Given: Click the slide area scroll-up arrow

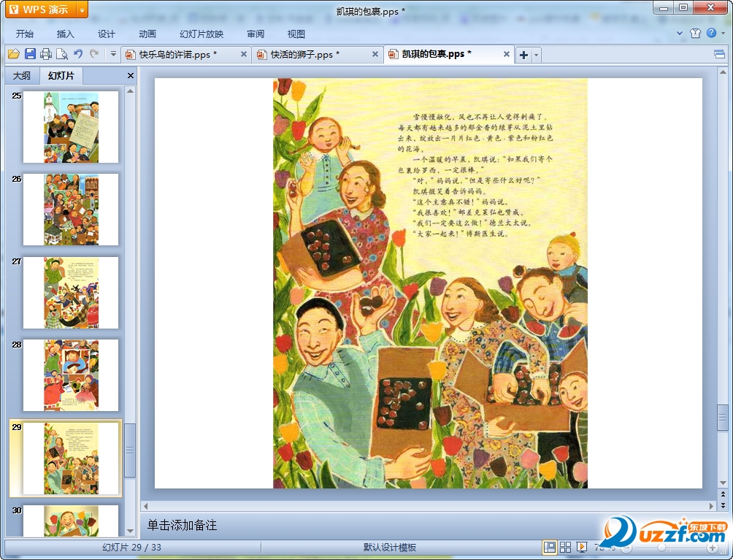Looking at the screenshot, I should 723,72.
